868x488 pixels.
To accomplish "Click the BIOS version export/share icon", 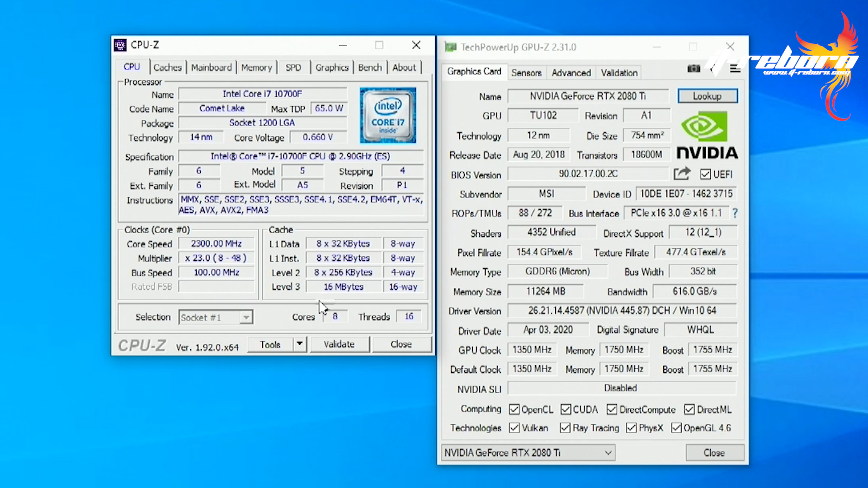I will click(x=682, y=174).
